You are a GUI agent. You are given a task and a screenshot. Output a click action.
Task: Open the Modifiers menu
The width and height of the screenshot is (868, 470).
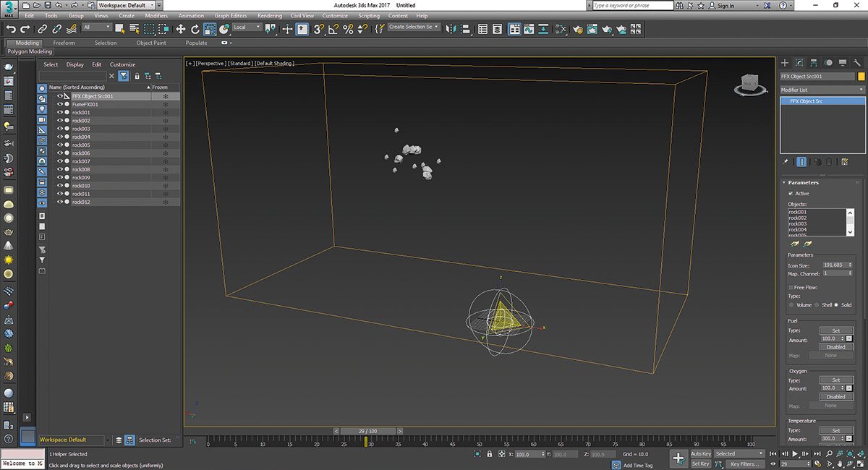156,15
